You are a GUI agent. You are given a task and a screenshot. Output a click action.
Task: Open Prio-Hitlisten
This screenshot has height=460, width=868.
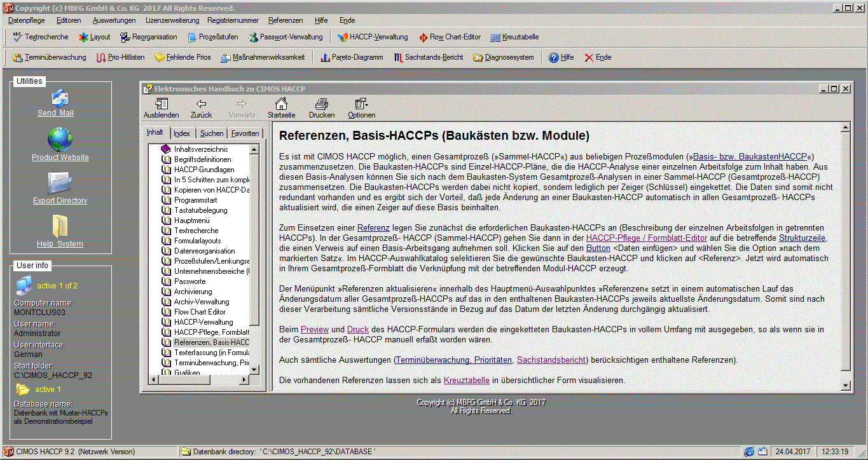121,57
